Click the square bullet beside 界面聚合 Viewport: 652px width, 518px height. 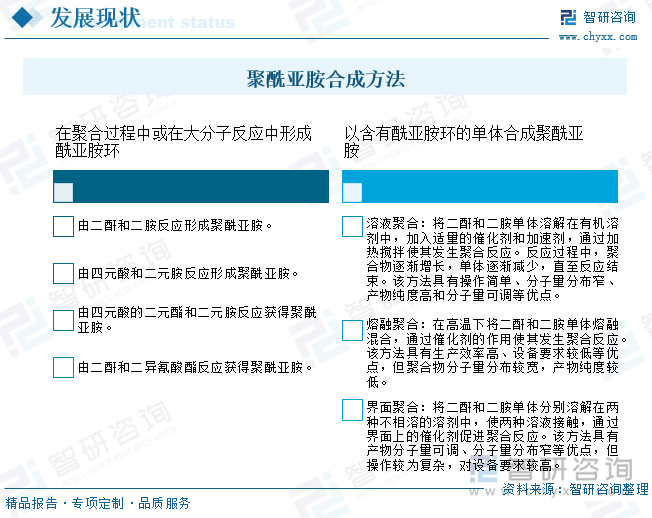pyautogui.click(x=352, y=410)
